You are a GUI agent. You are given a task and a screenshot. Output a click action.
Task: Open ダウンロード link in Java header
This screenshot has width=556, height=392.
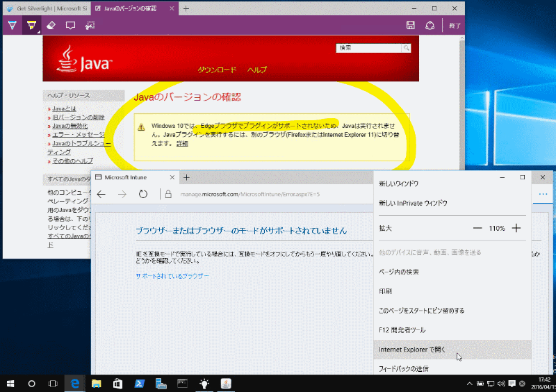pyautogui.click(x=217, y=70)
